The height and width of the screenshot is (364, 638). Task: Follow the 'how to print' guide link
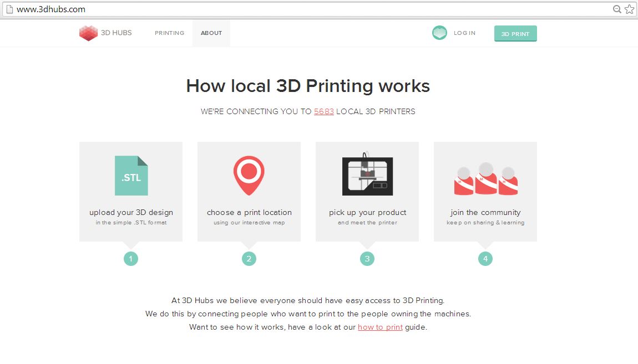pyautogui.click(x=380, y=327)
